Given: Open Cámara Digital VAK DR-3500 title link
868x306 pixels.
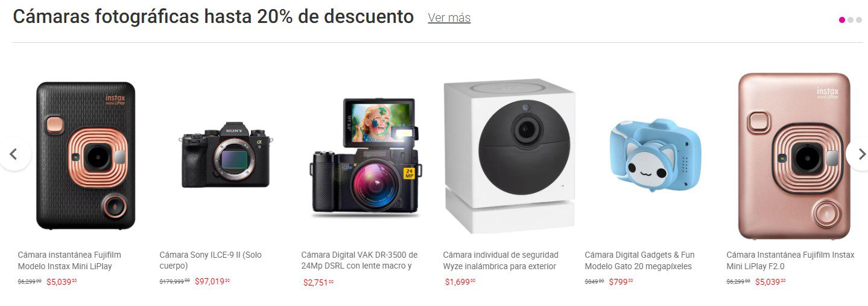Looking at the screenshot, I should [x=360, y=261].
